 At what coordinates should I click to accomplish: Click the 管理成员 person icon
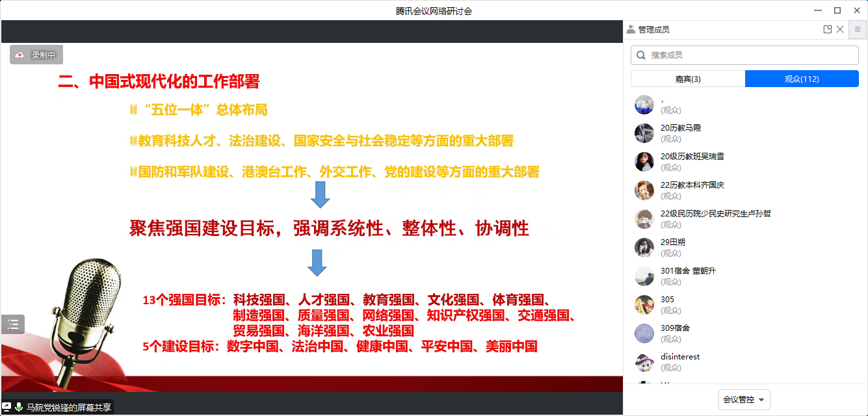[x=631, y=29]
